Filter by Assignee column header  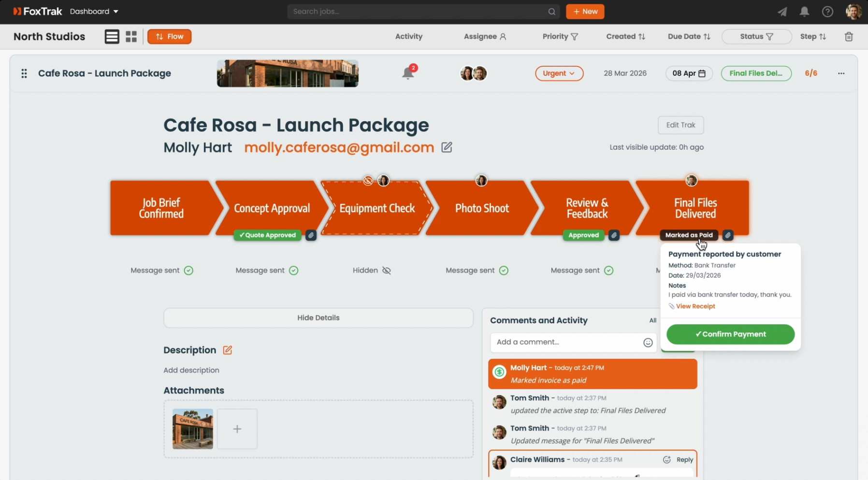[x=485, y=37]
